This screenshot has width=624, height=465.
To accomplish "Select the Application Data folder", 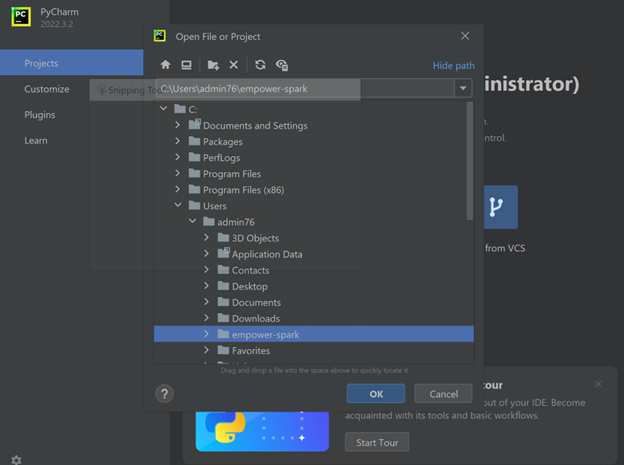I will pos(314,254).
